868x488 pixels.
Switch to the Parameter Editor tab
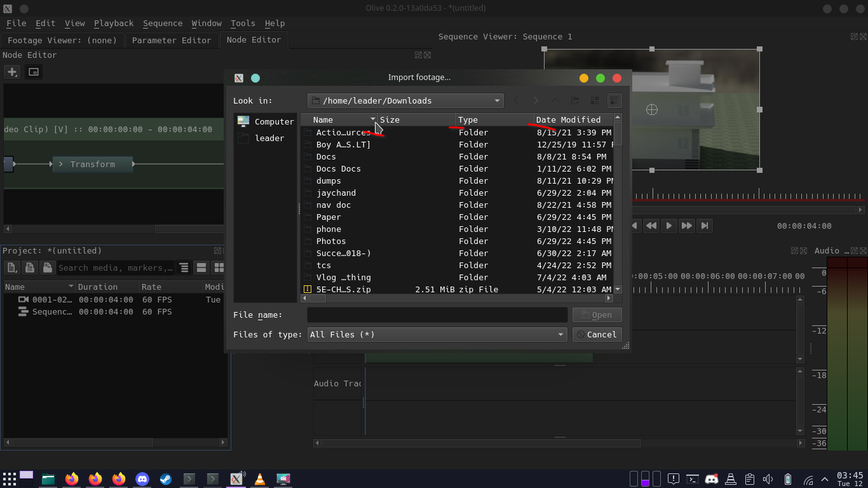(x=170, y=40)
